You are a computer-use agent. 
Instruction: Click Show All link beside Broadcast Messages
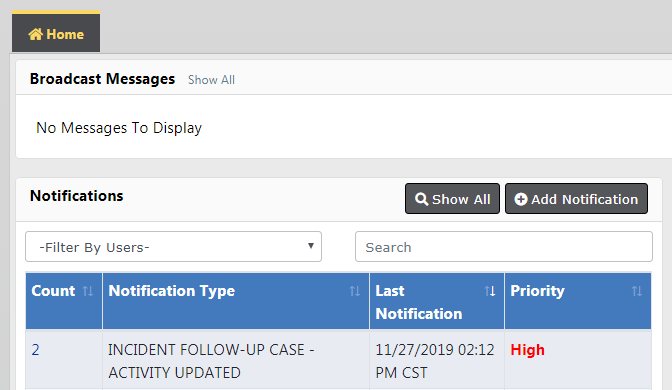point(211,80)
